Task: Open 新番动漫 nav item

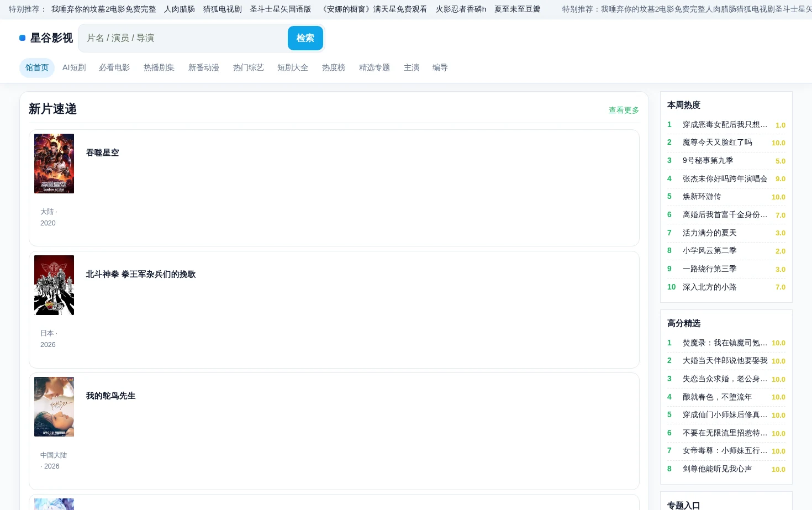Action: pos(204,68)
